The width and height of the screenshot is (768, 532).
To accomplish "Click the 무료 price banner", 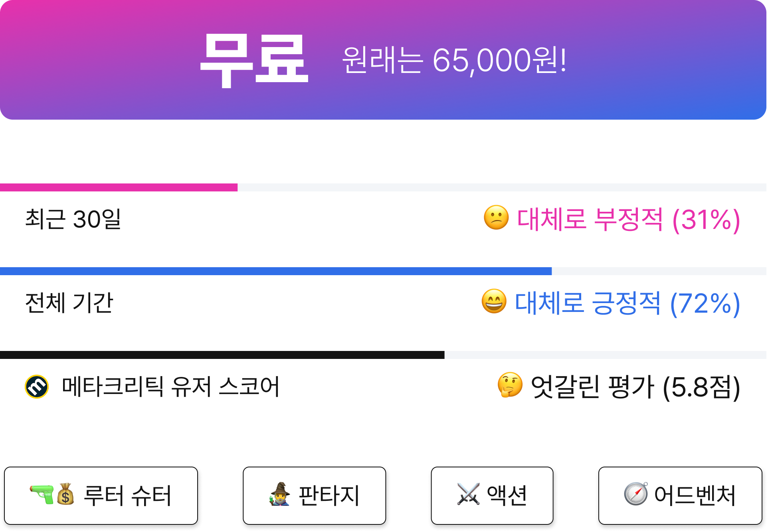I will click(x=383, y=60).
